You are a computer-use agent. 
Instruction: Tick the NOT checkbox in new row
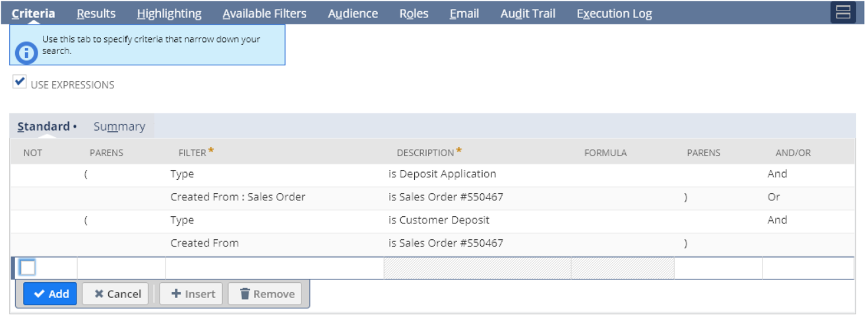(x=28, y=268)
